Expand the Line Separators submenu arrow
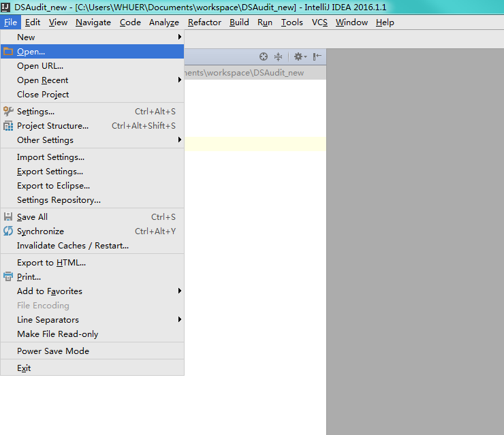Viewport: 504px width, 435px height. point(180,319)
